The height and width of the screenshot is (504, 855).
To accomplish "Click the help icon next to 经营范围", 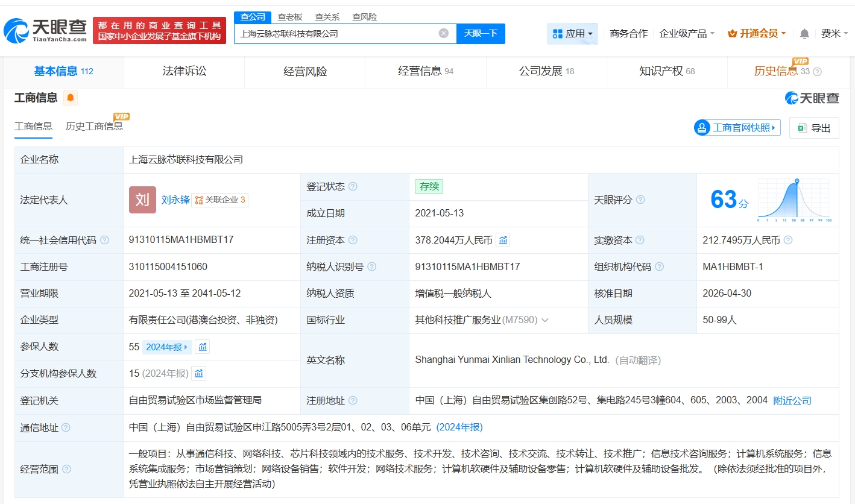I will (x=67, y=469).
